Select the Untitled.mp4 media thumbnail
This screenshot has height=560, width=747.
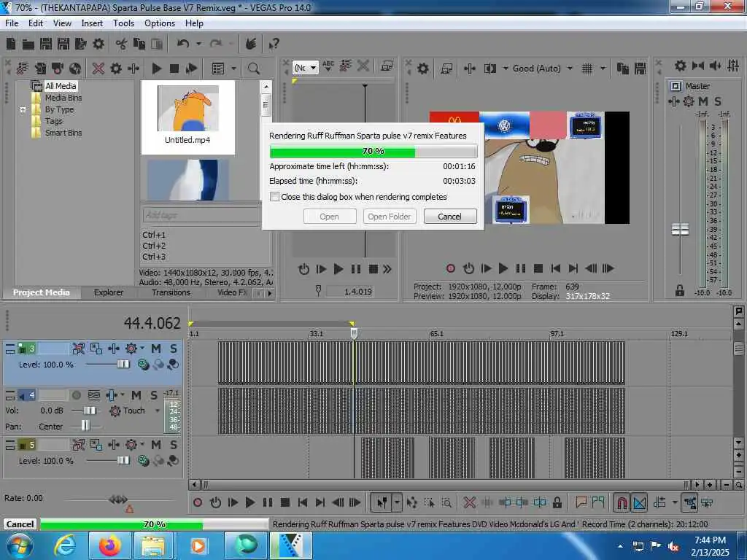click(187, 117)
